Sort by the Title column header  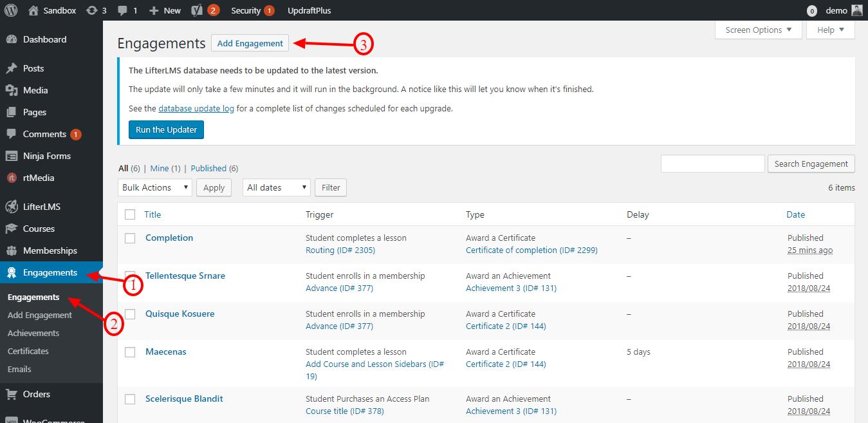[152, 214]
